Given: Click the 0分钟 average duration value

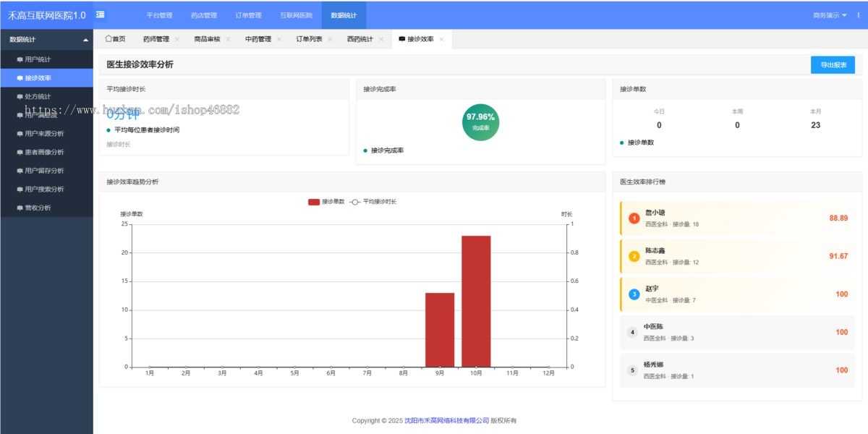Looking at the screenshot, I should (123, 114).
